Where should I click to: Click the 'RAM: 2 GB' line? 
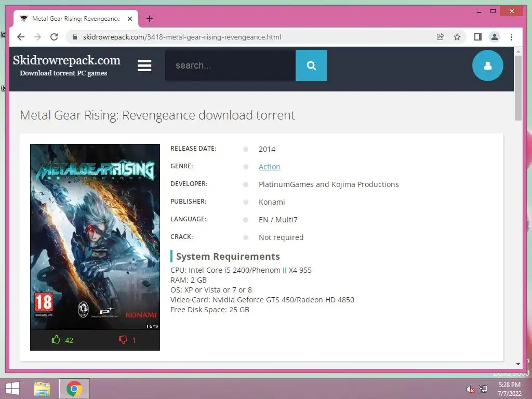click(x=188, y=280)
